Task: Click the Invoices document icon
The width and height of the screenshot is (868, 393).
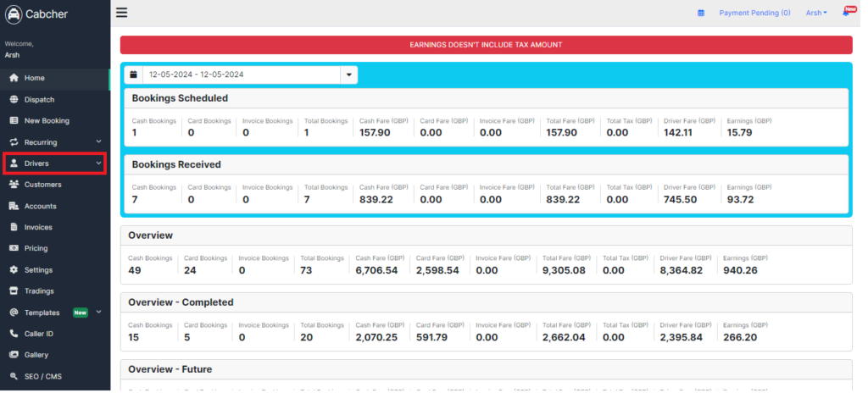Action: click(x=14, y=227)
